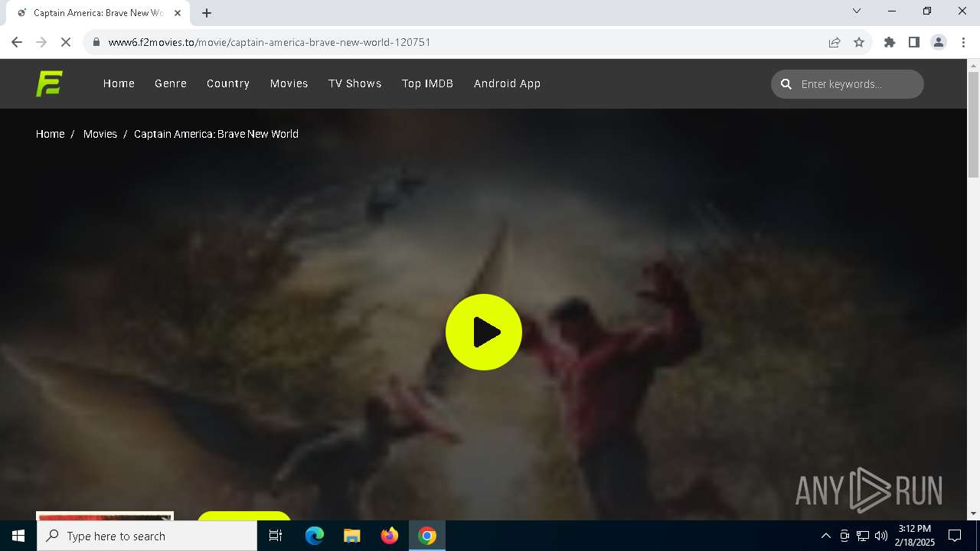Open the notification center
The height and width of the screenshot is (551, 980).
point(955,536)
